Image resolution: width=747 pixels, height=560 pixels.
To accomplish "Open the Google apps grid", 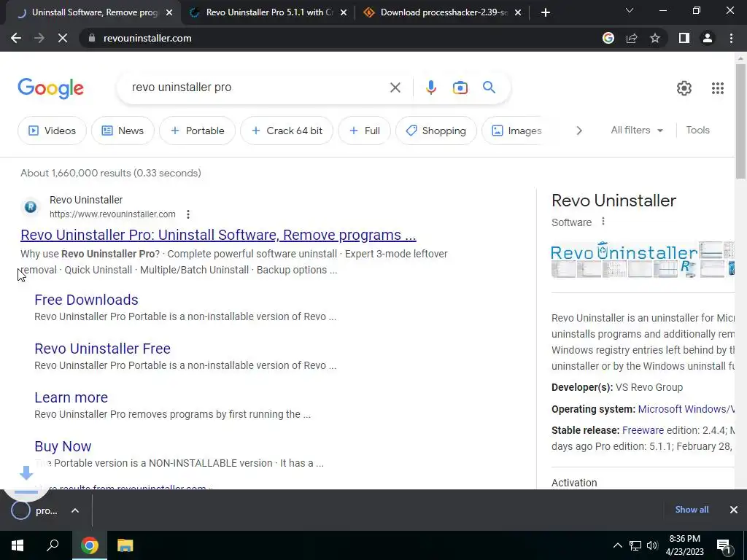I will pos(718,88).
